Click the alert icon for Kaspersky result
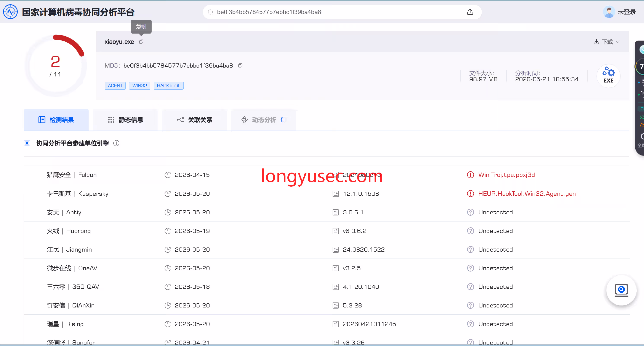 coord(470,194)
